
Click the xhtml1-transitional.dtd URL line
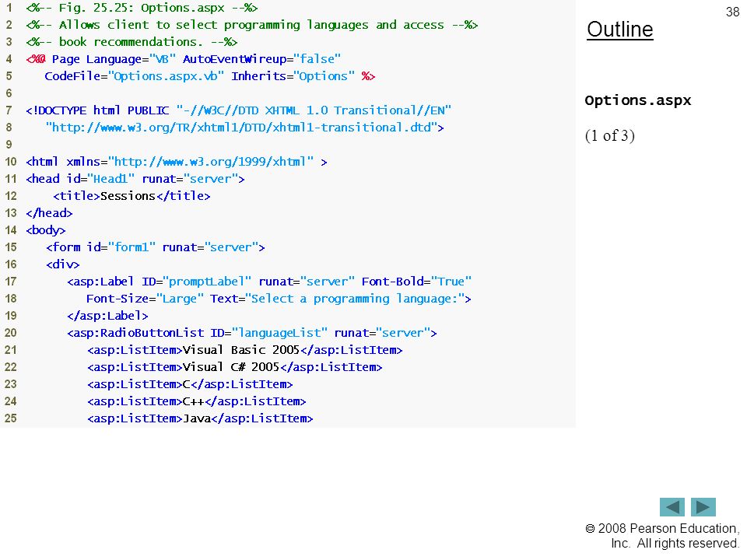pyautogui.click(x=245, y=128)
